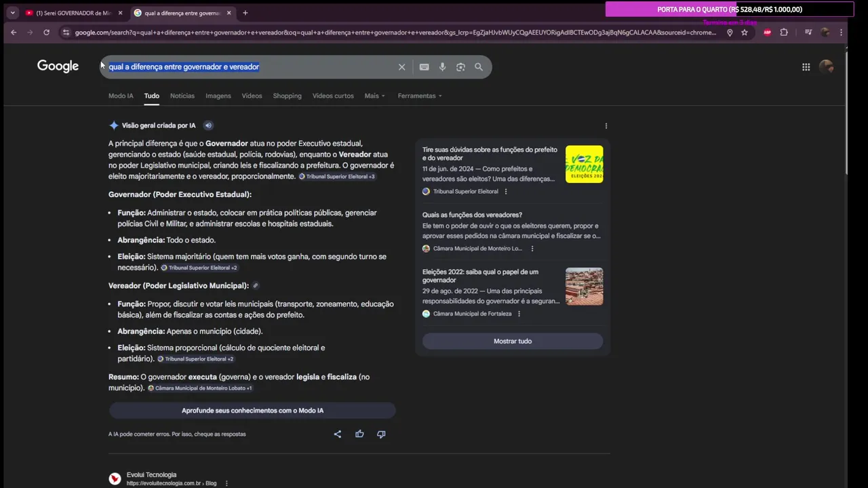The height and width of the screenshot is (488, 868).
Task: Open the media control icon in toolbar
Action: pyautogui.click(x=808, y=33)
